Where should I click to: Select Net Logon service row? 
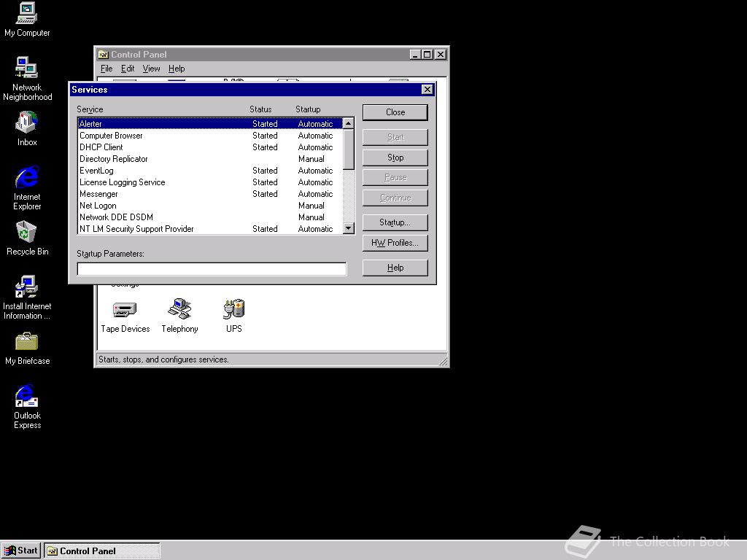[209, 205]
